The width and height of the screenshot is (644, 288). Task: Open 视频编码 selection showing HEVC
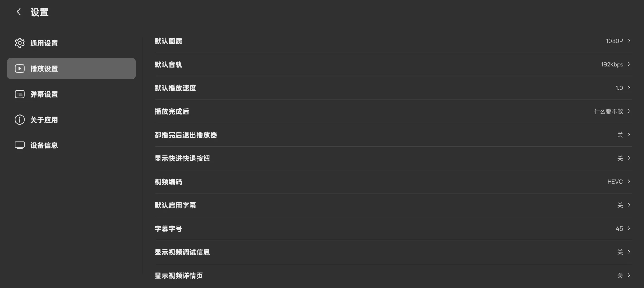coord(393,182)
